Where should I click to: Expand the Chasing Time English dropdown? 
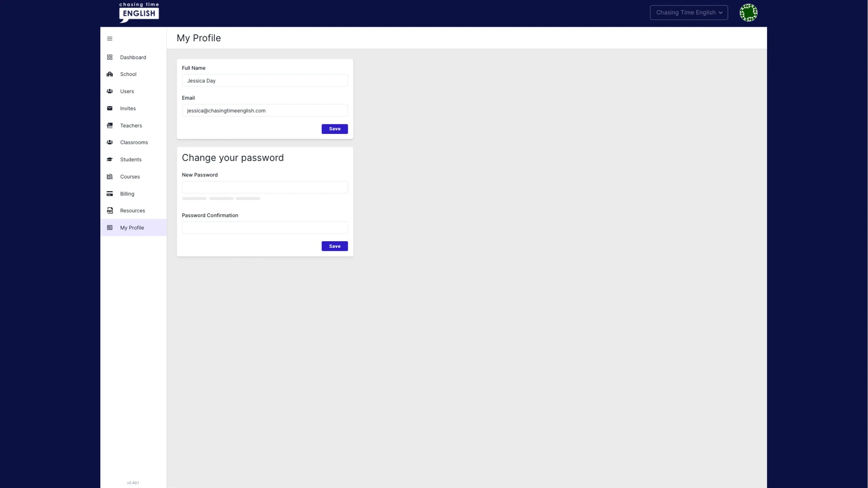[688, 13]
